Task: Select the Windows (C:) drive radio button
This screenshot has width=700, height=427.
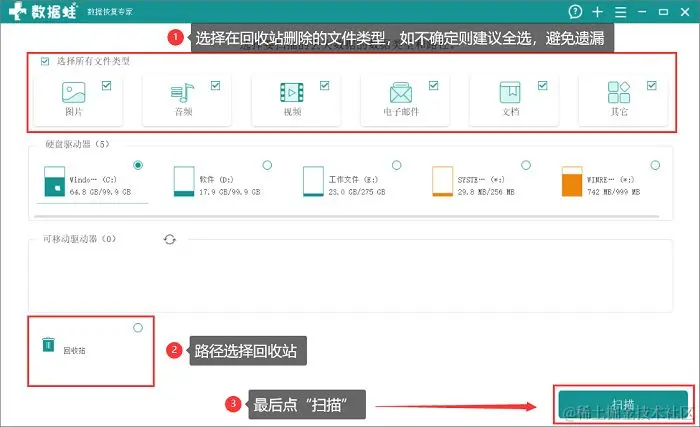Action: (138, 165)
